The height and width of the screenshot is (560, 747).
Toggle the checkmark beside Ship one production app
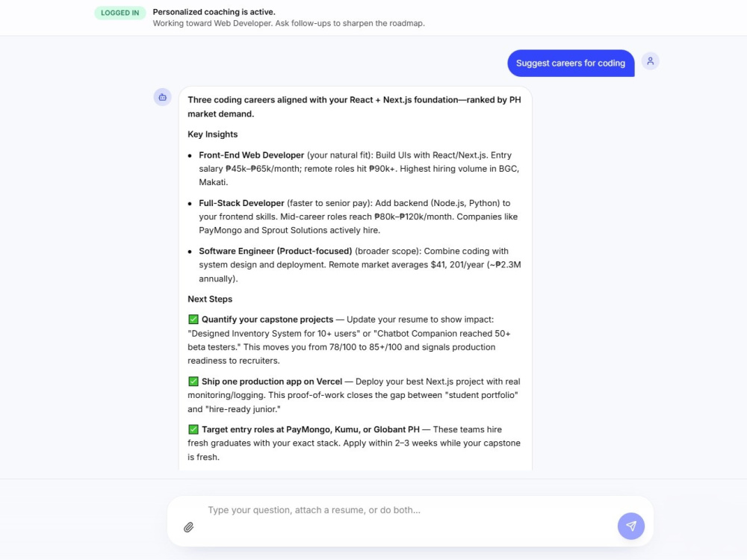[x=193, y=381]
